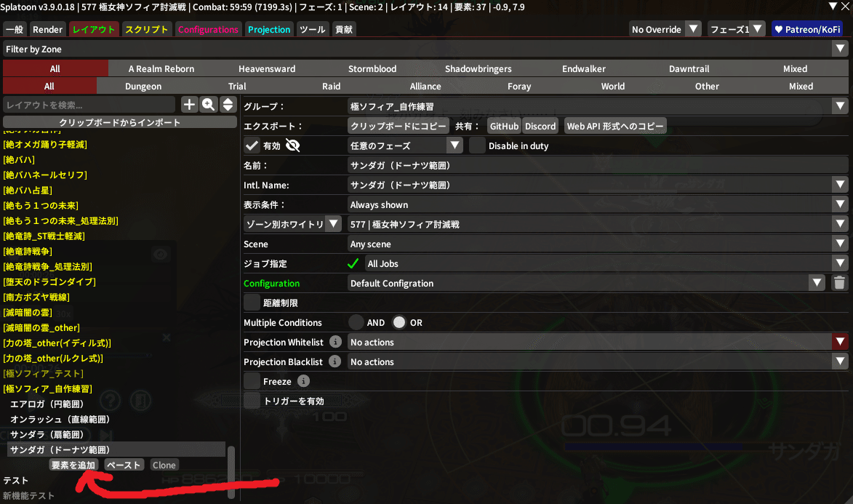Click the green checkmark beside All Jobs
Viewport: 853px width, 504px height.
tap(353, 263)
